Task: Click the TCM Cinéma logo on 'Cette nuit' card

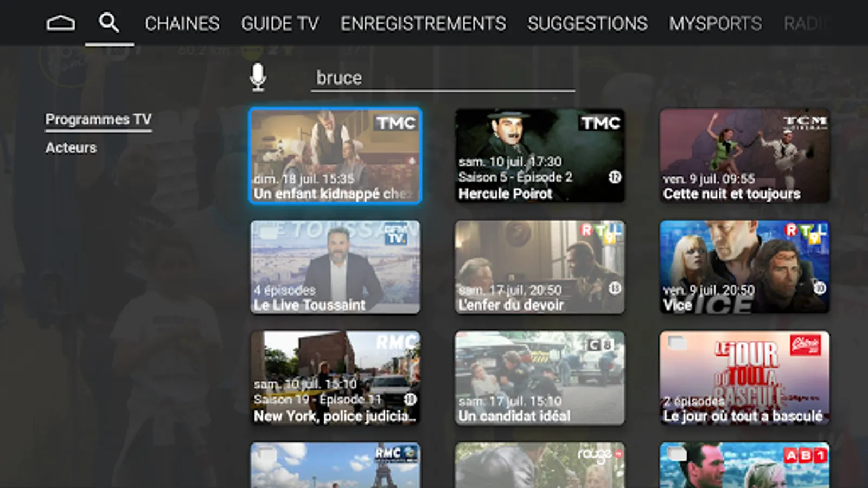Action: (x=805, y=123)
